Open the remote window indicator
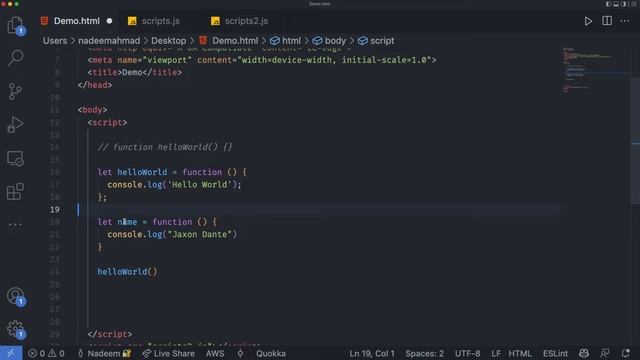Viewport: 640px width, 360px height. click(x=11, y=353)
